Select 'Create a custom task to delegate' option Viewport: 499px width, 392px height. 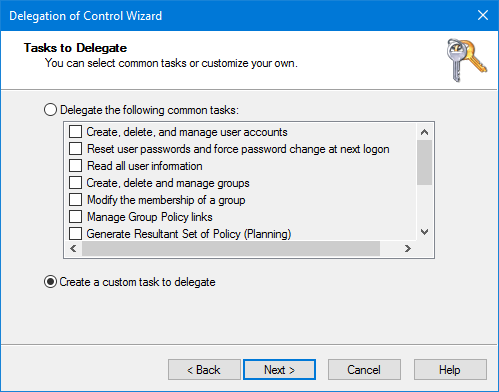[50, 282]
